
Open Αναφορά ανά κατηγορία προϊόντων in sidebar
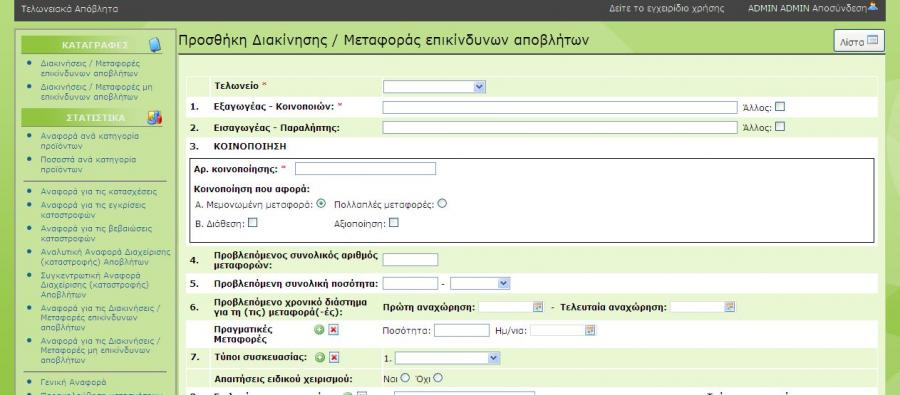click(90, 141)
